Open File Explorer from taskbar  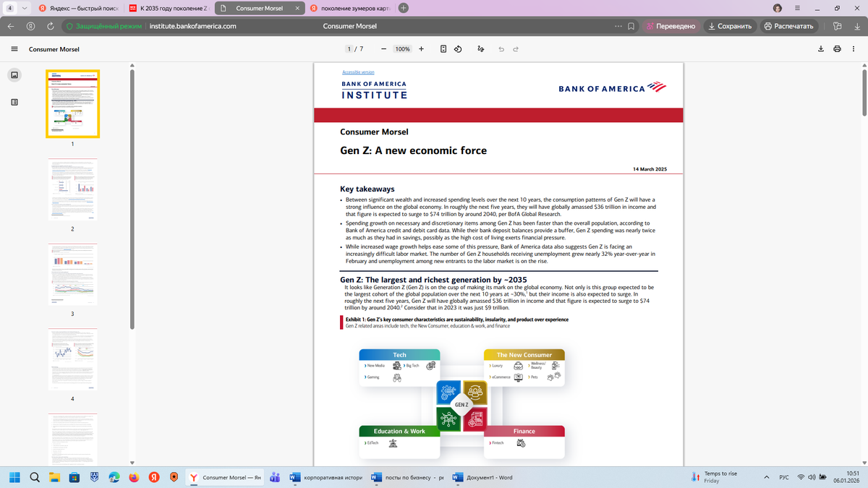pyautogui.click(x=54, y=477)
